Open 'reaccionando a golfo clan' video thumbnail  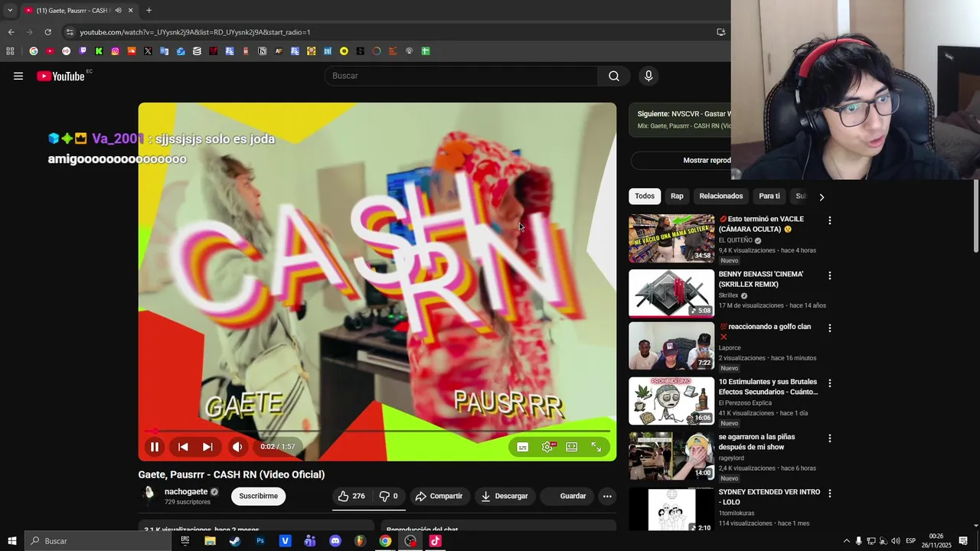[671, 346]
